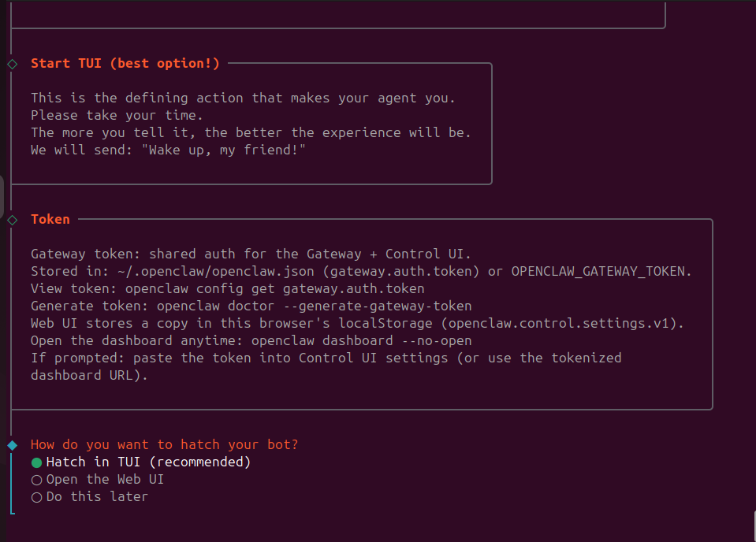Click the filled cyan diamond at hatch prompt
The image size is (756, 542).
(x=12, y=445)
